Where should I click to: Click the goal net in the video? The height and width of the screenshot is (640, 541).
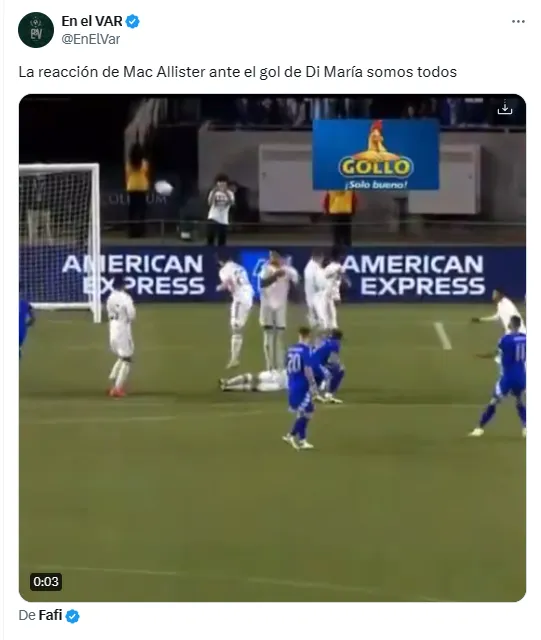59,239
